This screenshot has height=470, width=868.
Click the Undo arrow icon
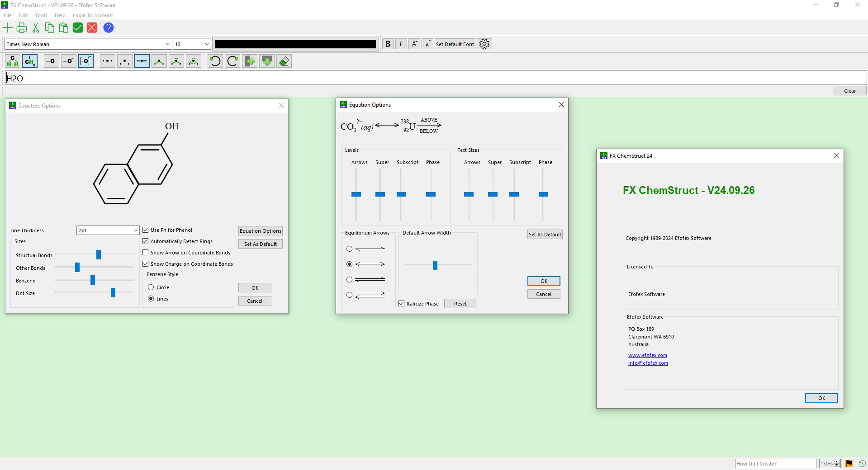coord(215,61)
